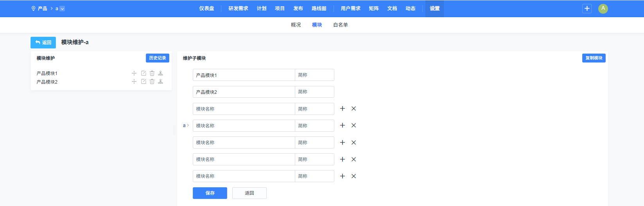Open the 动态 menu item
Image resolution: width=644 pixels, height=206 pixels.
[x=410, y=9]
